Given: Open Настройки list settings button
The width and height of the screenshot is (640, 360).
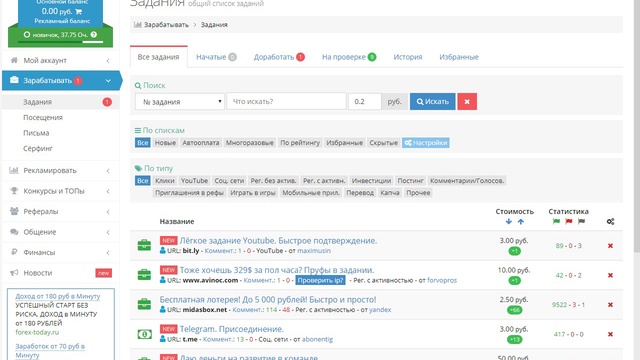Looking at the screenshot, I should 426,143.
